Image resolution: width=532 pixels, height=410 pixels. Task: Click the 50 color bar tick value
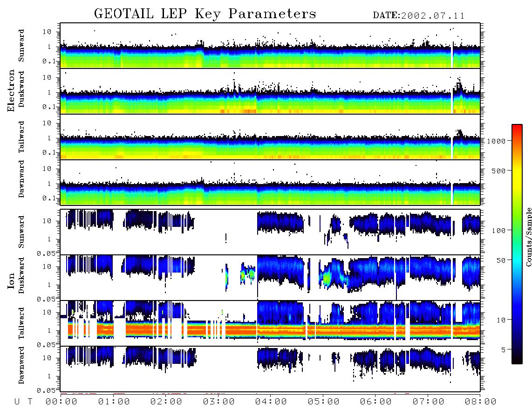point(501,260)
